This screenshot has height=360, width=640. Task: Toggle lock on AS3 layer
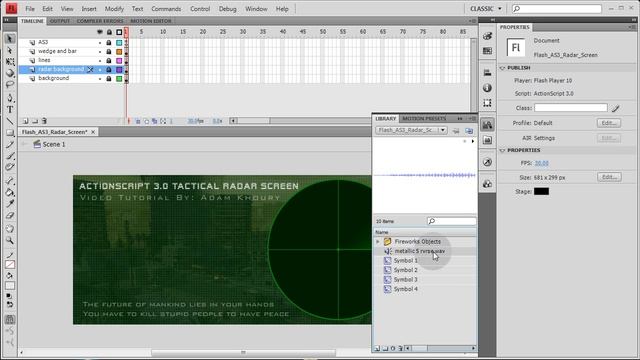click(109, 42)
